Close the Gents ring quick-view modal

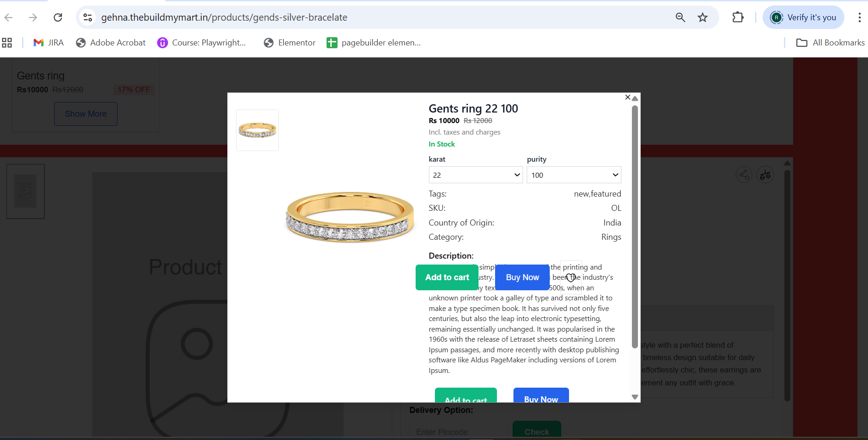[628, 97]
